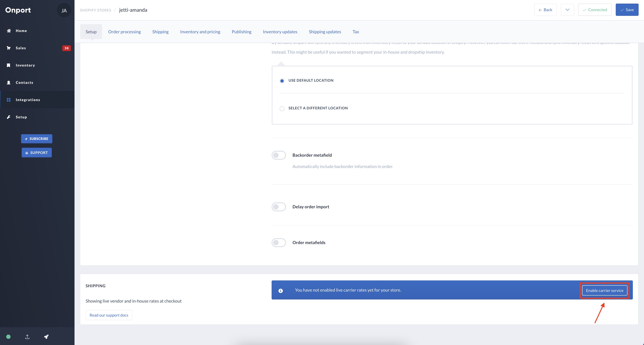
Task: Open the Inventory menu item
Action: click(x=37, y=65)
